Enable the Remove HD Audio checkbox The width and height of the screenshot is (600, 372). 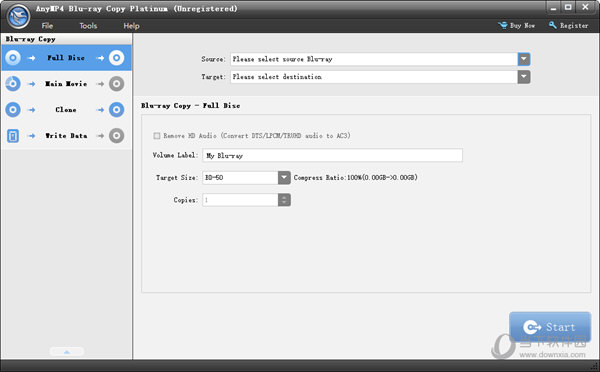pyautogui.click(x=157, y=135)
